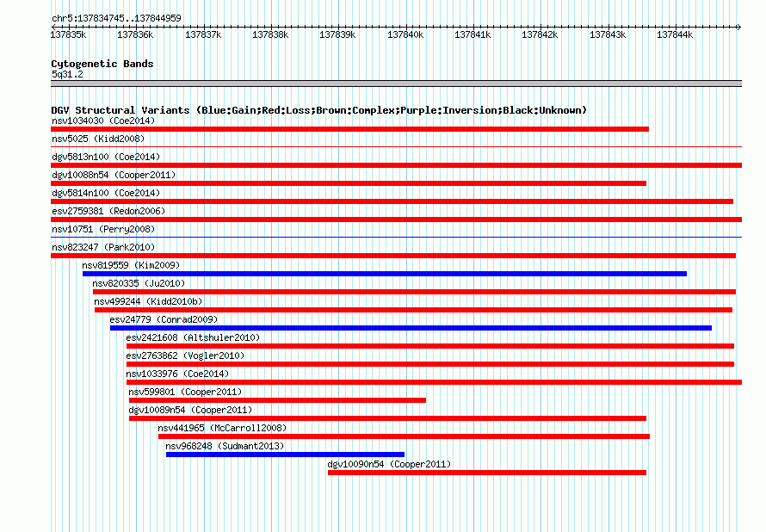This screenshot has width=766, height=532.
Task: Select the nsv1034030 red loss bar
Action: 349,129
